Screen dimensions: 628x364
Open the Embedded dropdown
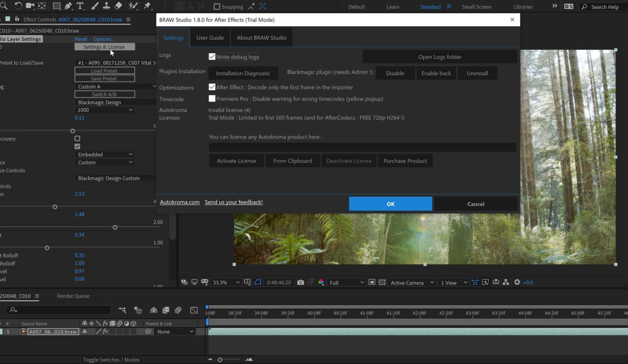pos(105,154)
